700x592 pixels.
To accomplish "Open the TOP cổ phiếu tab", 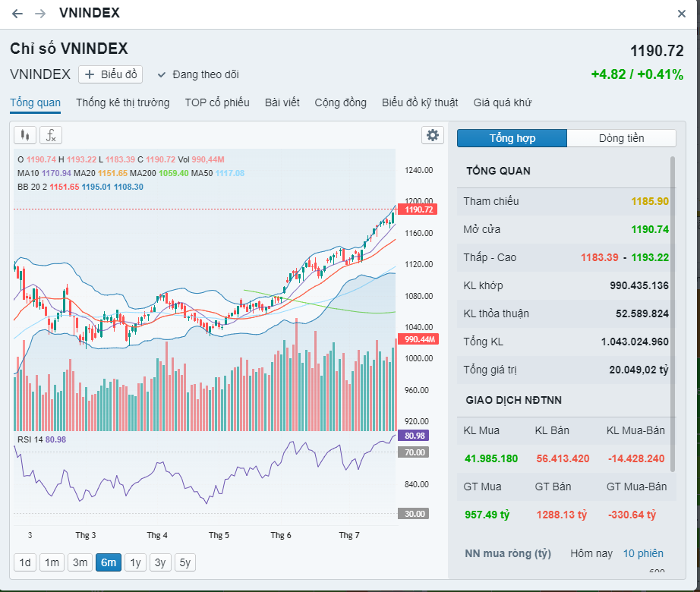I will tap(217, 102).
